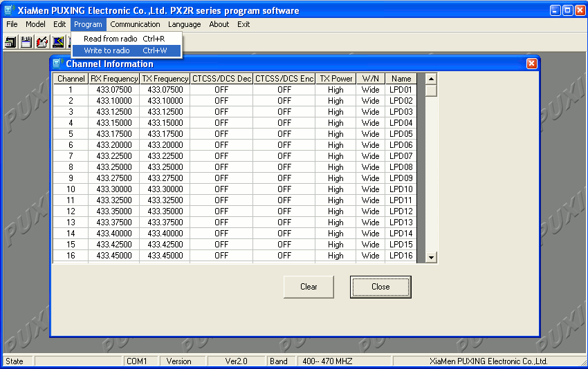
Task: Click name cell LPD16
Action: (401, 256)
